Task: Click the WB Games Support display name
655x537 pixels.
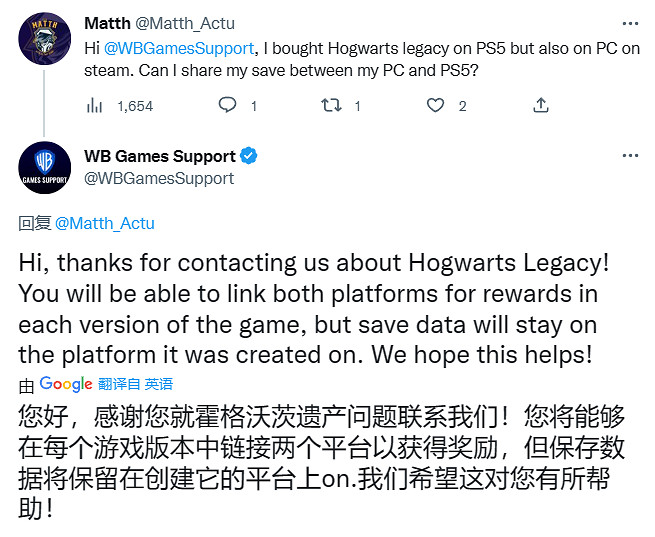Action: point(160,156)
